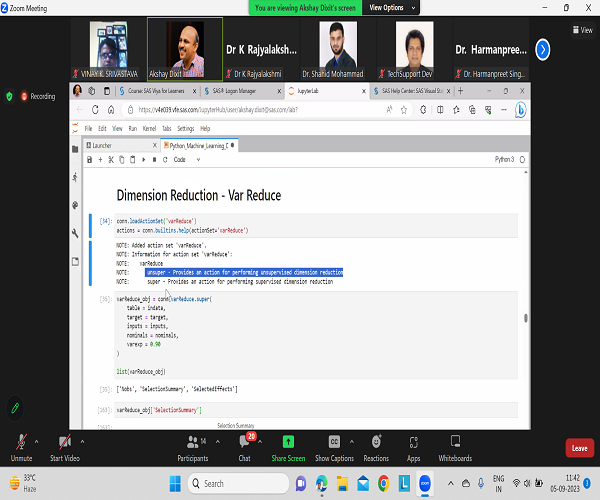600x500 pixels.
Task: Interrupt the kernel with stop icon
Action: 154,160
